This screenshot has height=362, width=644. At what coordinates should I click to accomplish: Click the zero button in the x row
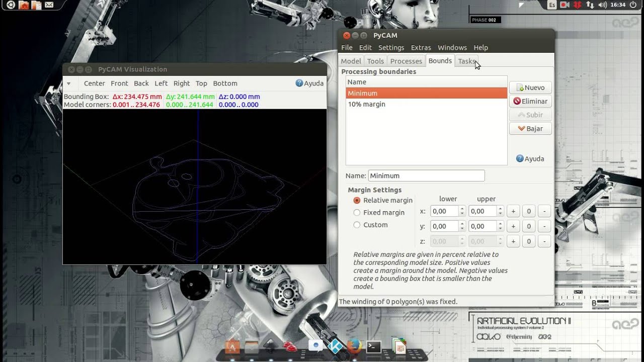[x=528, y=211]
